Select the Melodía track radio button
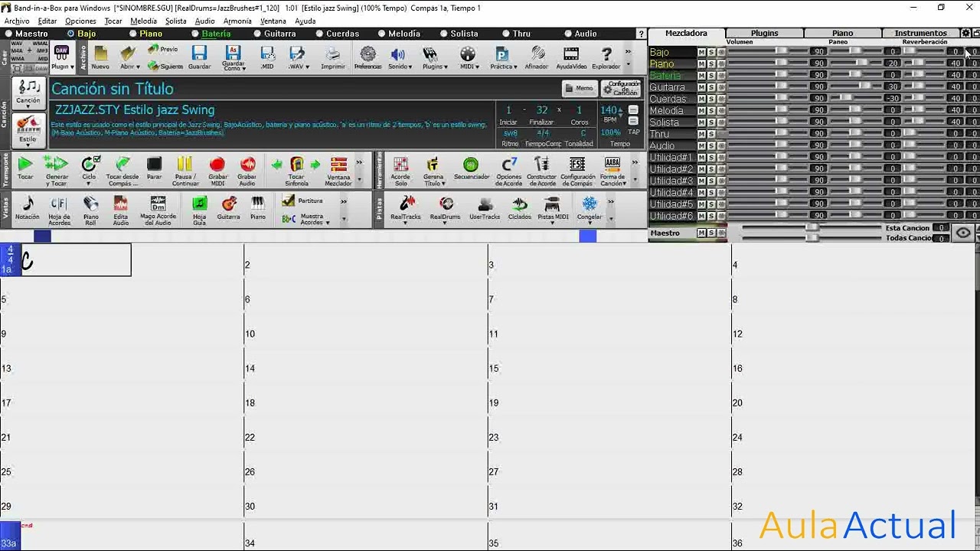980x551 pixels. pyautogui.click(x=381, y=34)
